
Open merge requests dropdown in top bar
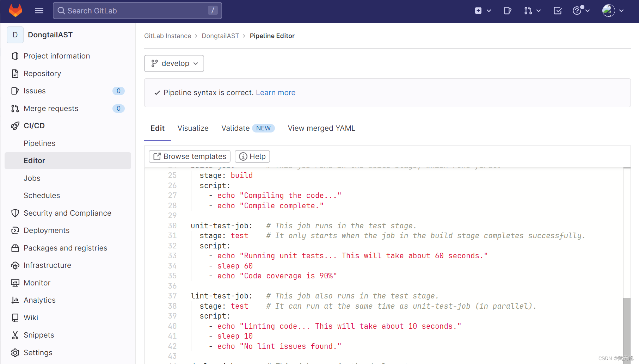click(532, 11)
